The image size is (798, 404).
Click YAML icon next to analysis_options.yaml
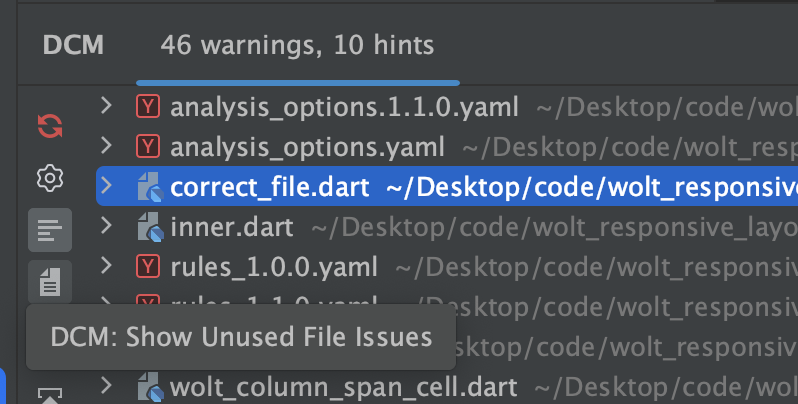[x=148, y=147]
